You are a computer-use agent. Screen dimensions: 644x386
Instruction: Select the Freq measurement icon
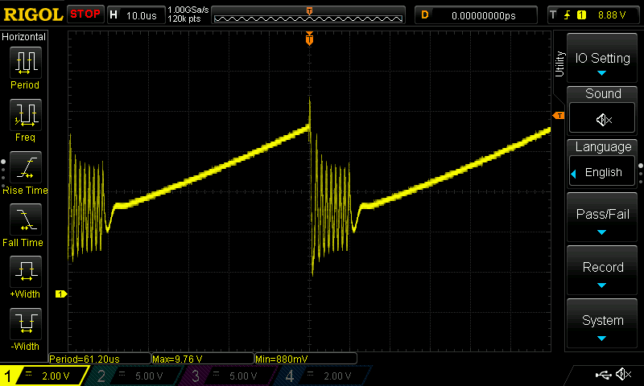click(x=25, y=115)
